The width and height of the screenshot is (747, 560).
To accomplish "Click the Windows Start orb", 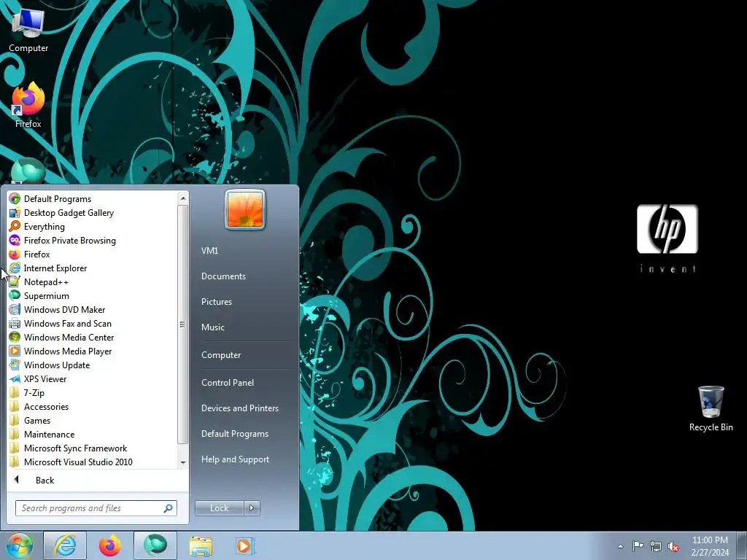I will tap(19, 545).
